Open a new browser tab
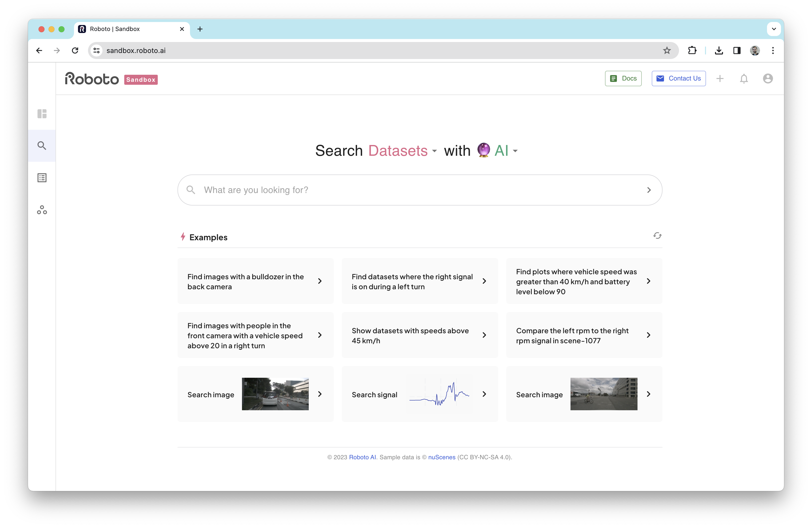 [x=200, y=29]
